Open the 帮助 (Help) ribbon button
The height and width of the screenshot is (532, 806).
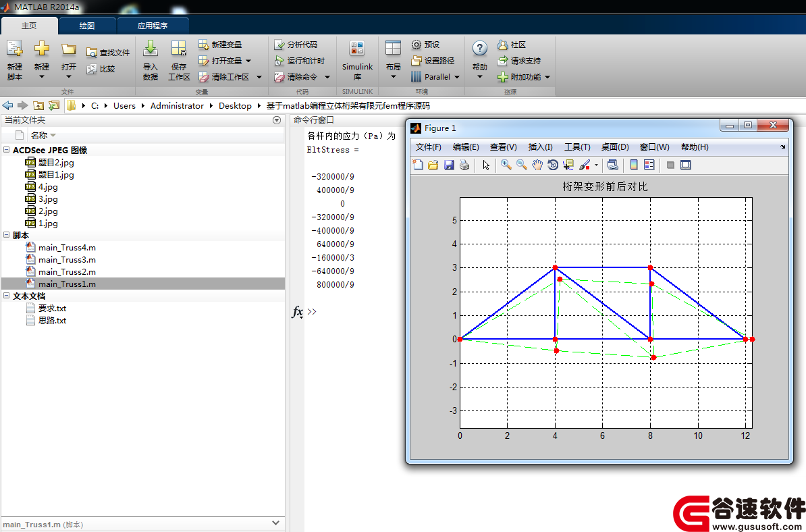pos(479,60)
